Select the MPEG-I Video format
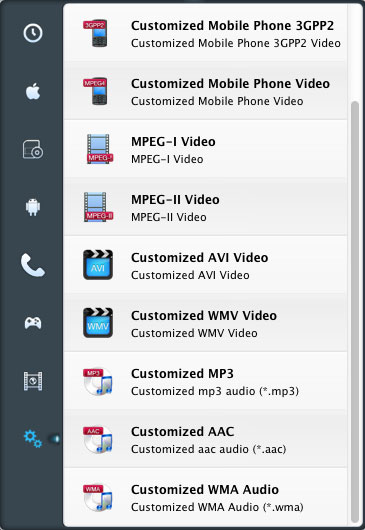 [x=205, y=149]
